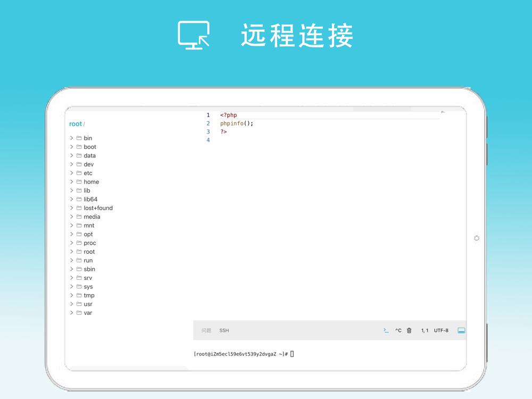This screenshot has height=399, width=532.
Task: Select the sbin folder icon
Action: pyautogui.click(x=79, y=269)
